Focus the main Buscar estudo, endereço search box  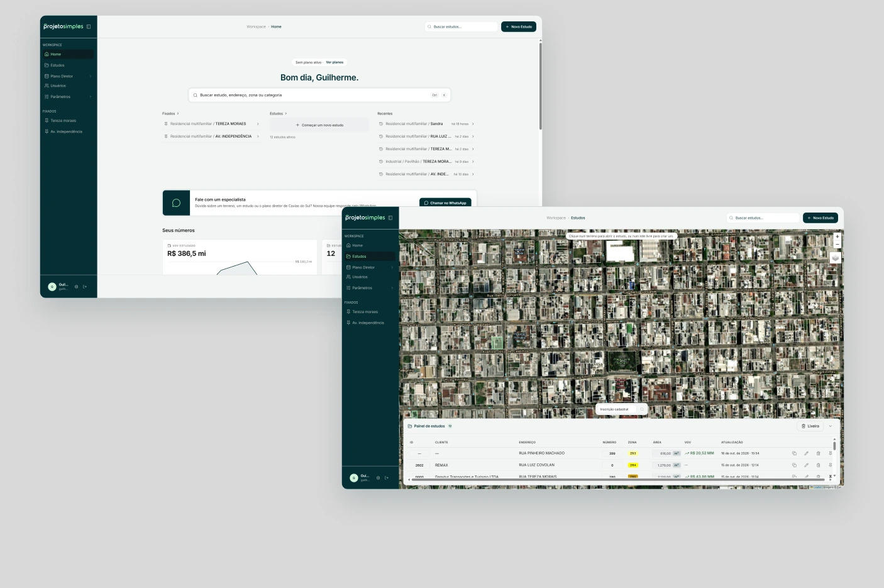click(319, 95)
